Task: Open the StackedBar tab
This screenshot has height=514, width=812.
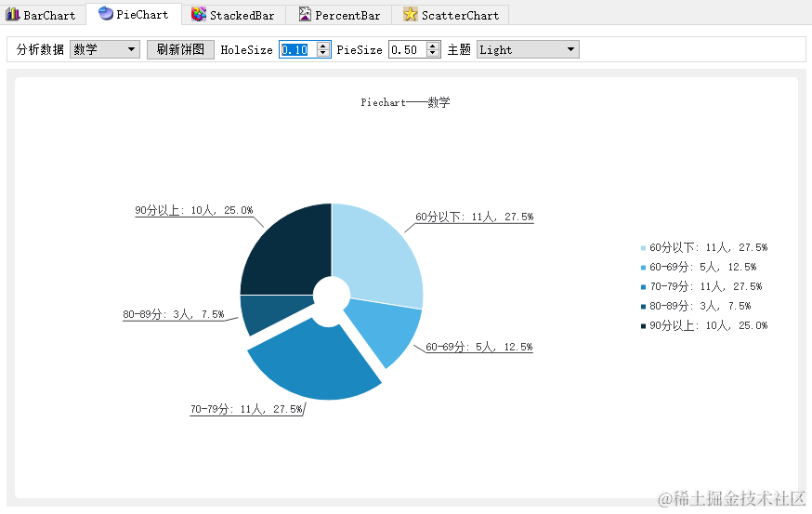Action: pos(234,15)
